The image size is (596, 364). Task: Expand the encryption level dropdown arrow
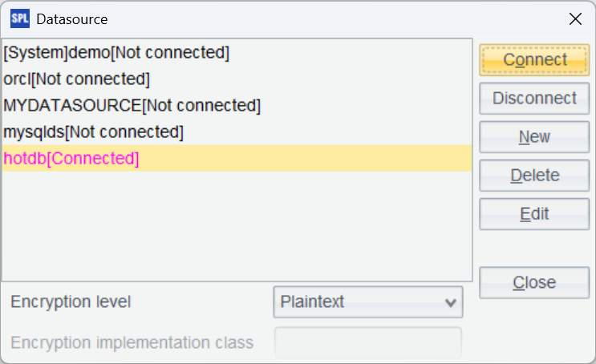coord(449,302)
